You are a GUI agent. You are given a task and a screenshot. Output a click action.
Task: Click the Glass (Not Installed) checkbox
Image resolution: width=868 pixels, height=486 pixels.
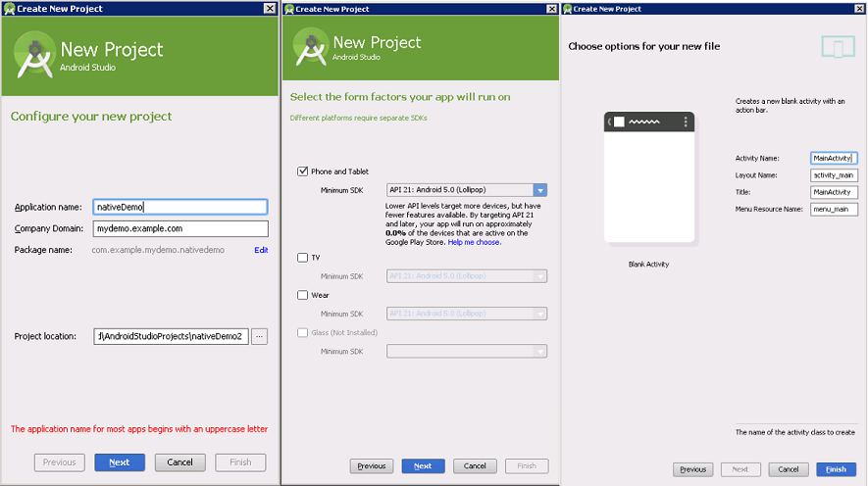coord(302,333)
